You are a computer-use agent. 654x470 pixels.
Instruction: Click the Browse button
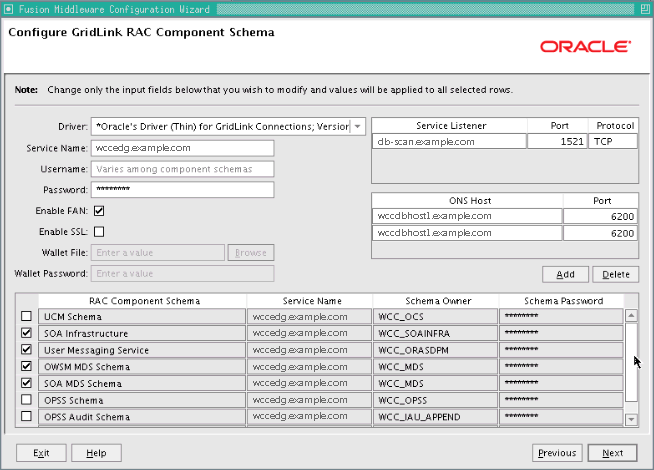[251, 253]
